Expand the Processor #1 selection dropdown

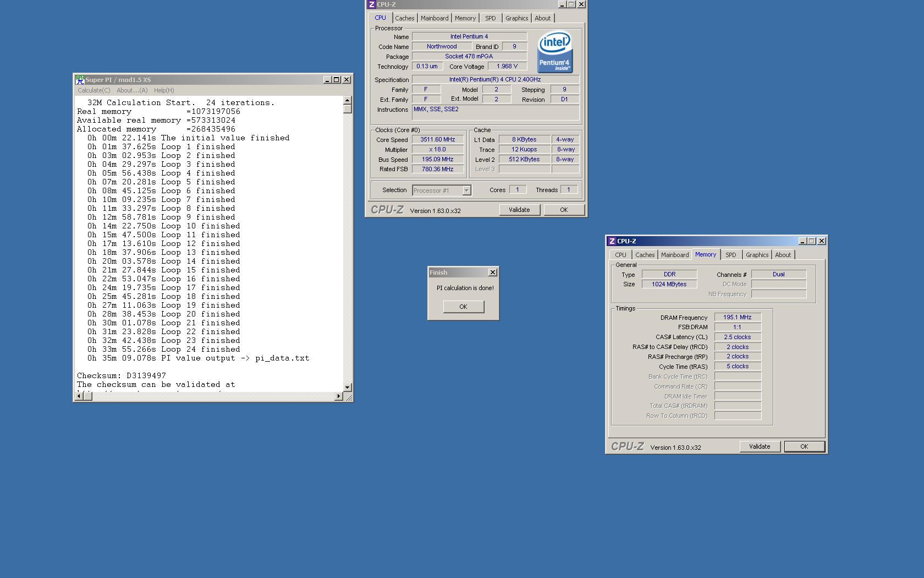(x=466, y=190)
